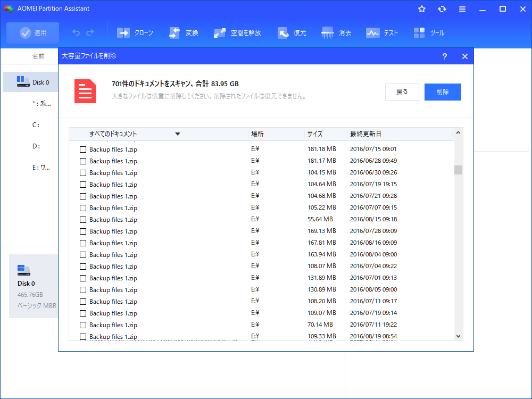The image size is (532, 399).
Task: Select the *: system partition row
Action: (x=41, y=104)
